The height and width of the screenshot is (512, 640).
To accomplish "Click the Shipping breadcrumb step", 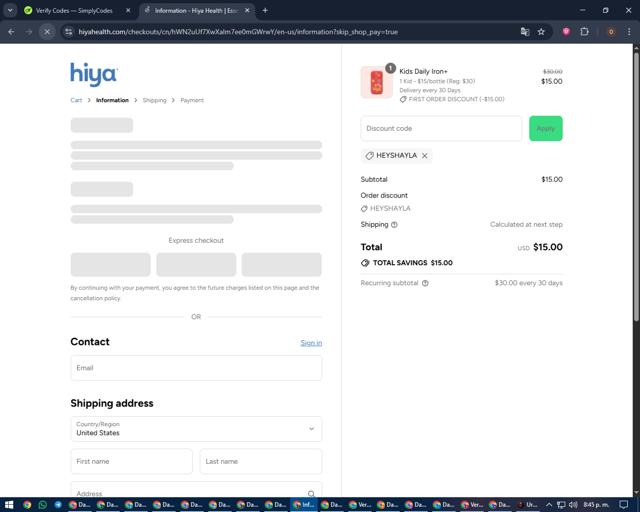I will (x=154, y=100).
